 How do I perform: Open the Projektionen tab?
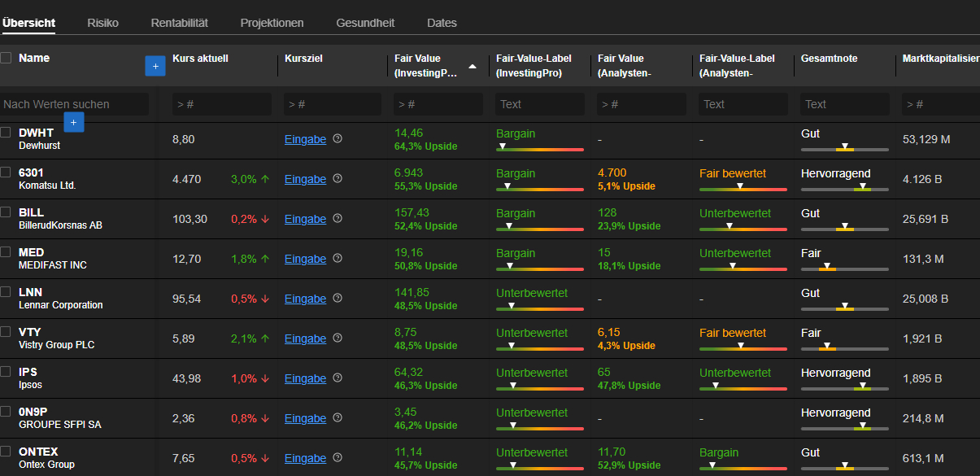click(272, 23)
